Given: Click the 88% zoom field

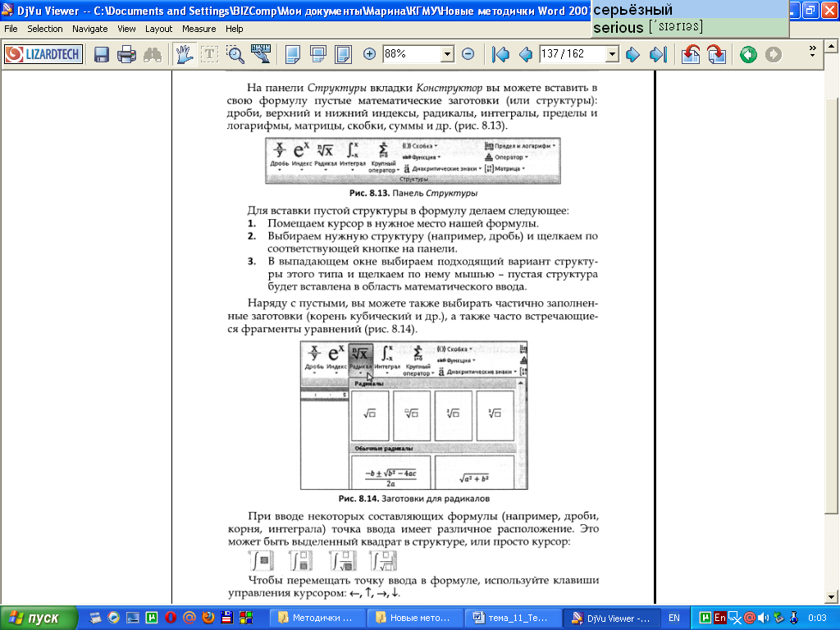Looking at the screenshot, I should click(x=412, y=53).
